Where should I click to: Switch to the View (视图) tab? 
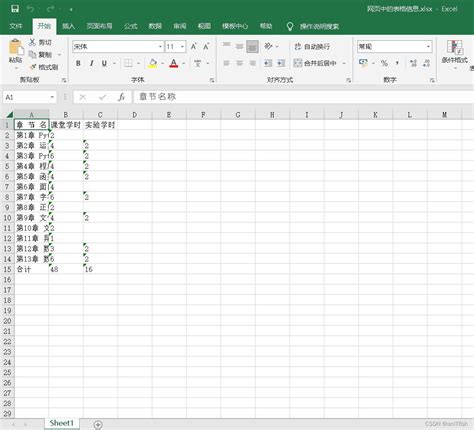pos(204,26)
